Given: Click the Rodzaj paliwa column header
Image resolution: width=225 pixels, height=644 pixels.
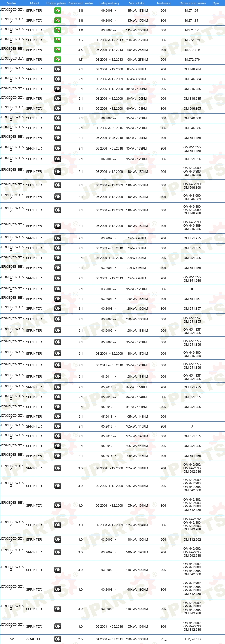Looking at the screenshot, I should pyautogui.click(x=56, y=3).
